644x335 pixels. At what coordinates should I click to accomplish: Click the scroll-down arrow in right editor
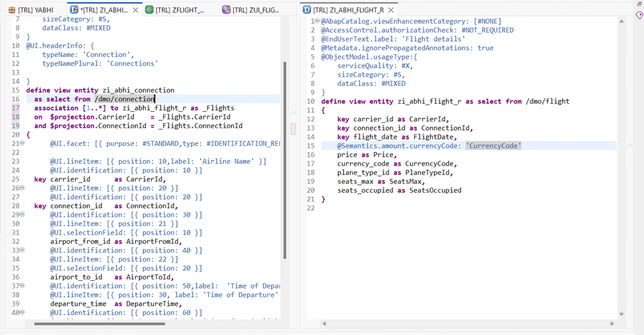click(x=621, y=314)
